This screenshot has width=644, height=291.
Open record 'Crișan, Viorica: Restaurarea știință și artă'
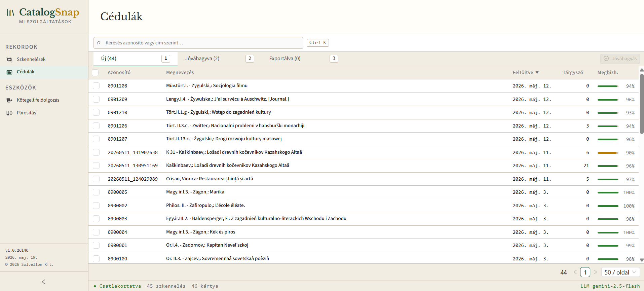coord(210,179)
